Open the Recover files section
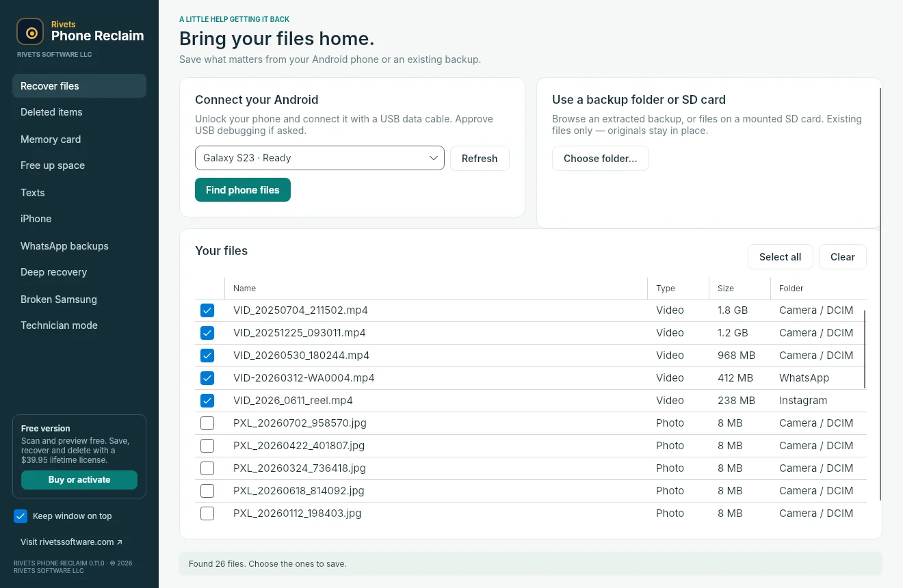903x588 pixels. (x=79, y=86)
